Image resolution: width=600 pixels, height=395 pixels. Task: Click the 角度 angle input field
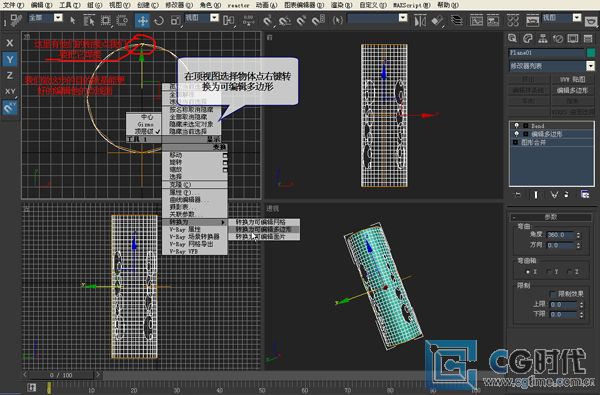click(561, 235)
